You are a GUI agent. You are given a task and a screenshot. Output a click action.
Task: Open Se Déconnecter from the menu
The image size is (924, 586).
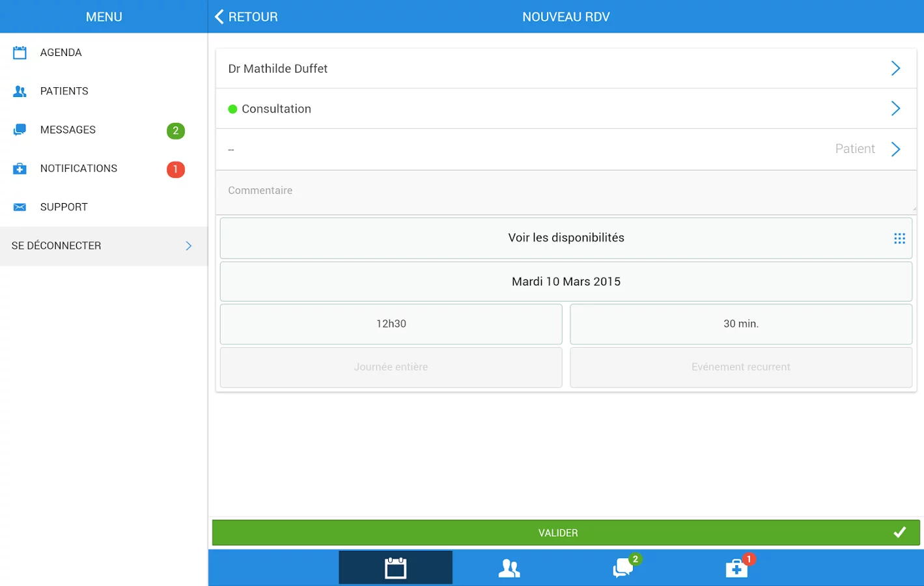point(104,245)
